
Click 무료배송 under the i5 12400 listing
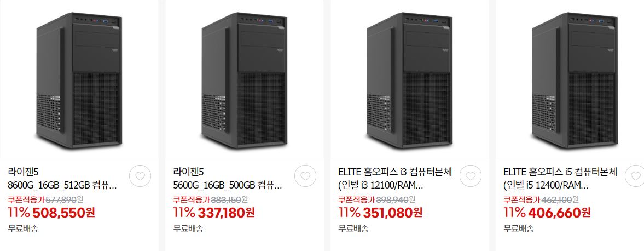point(518,229)
